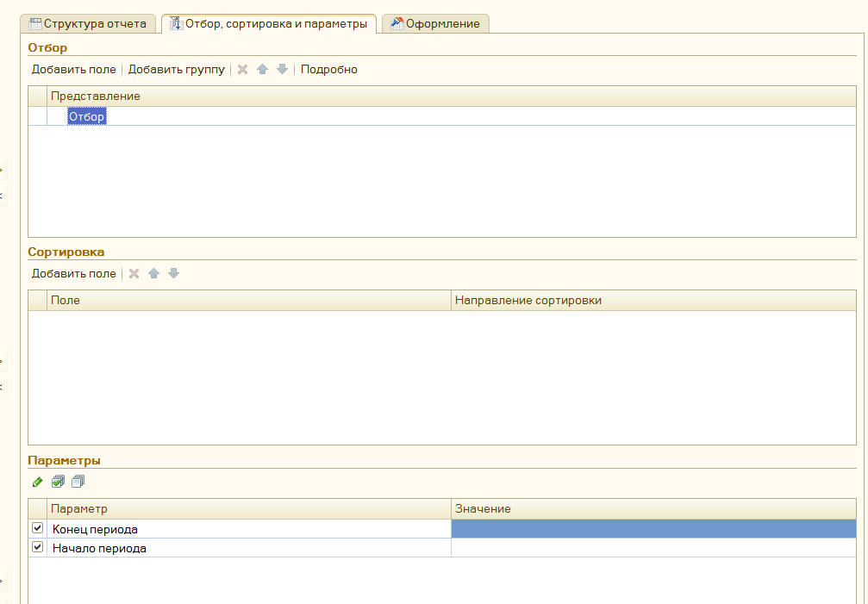Open the Оформление tab
The height and width of the screenshot is (604, 868).
click(x=437, y=24)
